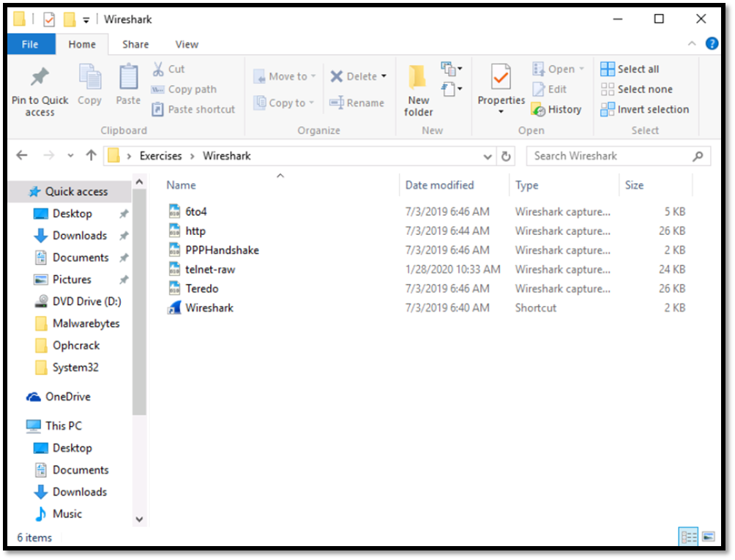
Task: Switch to details view icon in status bar
Action: point(688,537)
